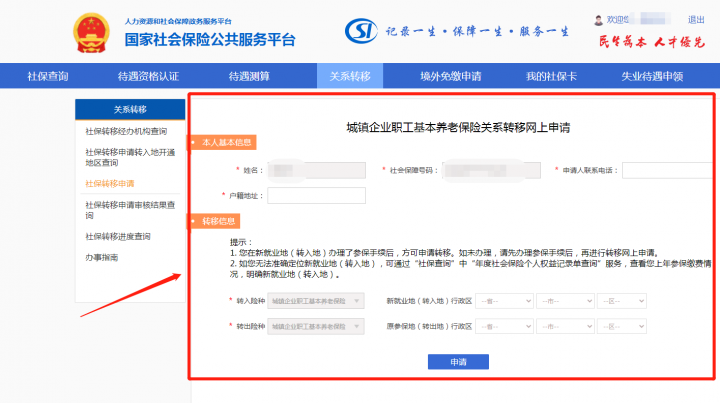
Task: Open the 转入险种 dropdown
Action: [x=318, y=300]
